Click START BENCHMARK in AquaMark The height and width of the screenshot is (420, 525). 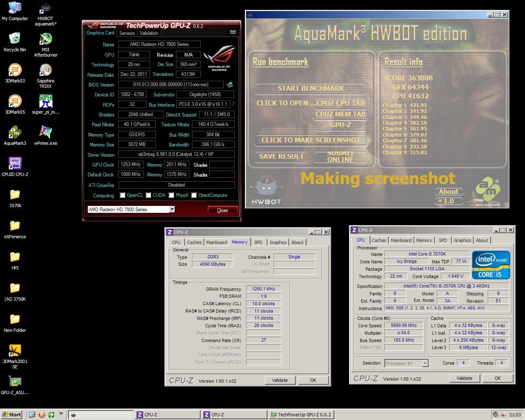(x=311, y=88)
